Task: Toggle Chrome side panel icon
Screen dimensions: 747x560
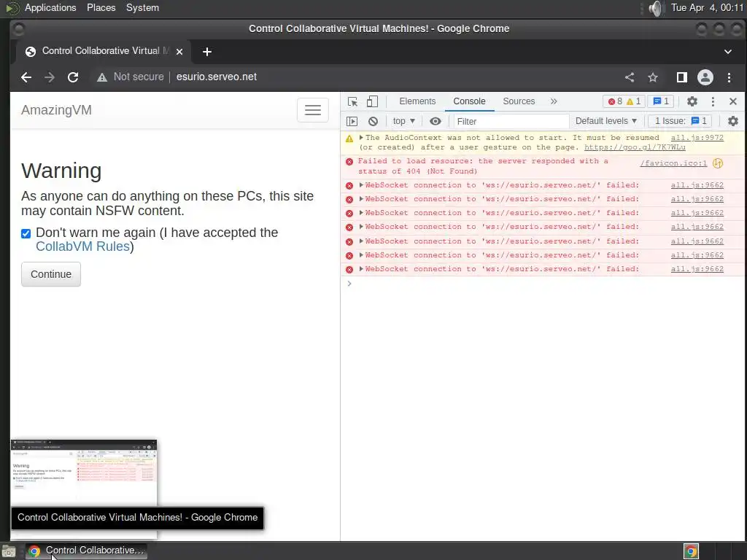Action: point(682,77)
